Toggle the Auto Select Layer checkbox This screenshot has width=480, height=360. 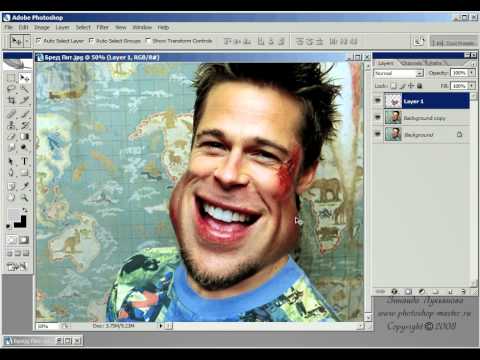pyautogui.click(x=38, y=41)
